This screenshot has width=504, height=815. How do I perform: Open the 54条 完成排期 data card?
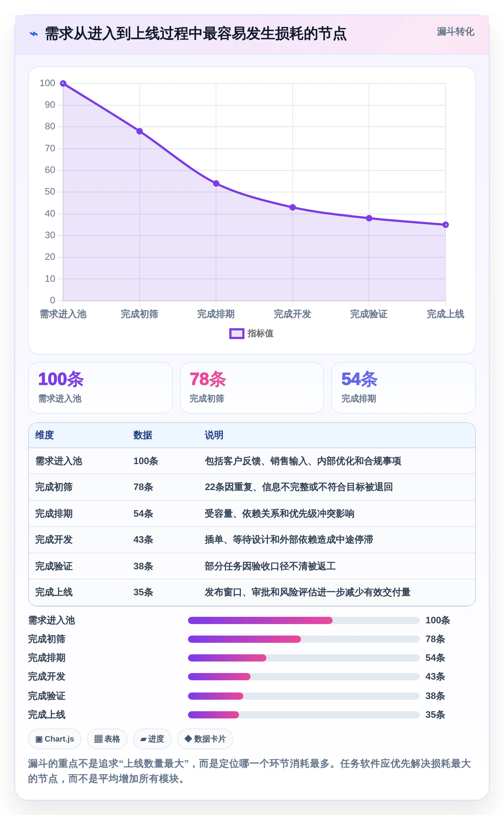coord(404,388)
